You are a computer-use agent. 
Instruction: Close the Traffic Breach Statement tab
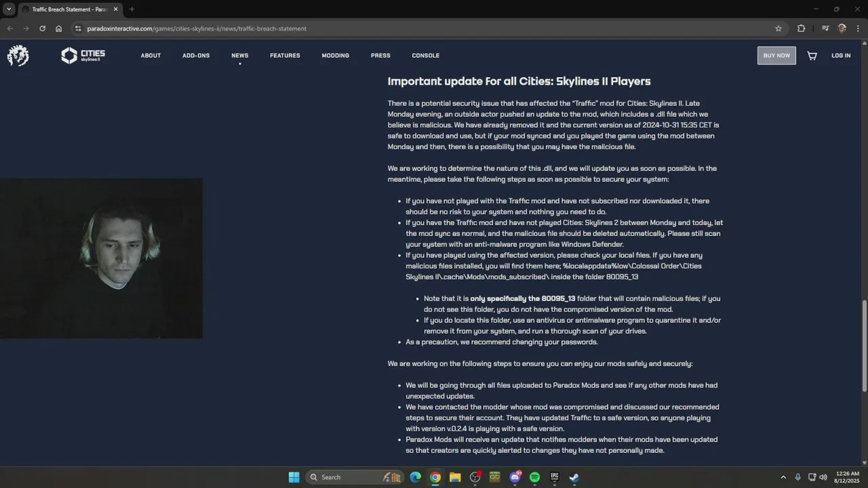pyautogui.click(x=117, y=9)
